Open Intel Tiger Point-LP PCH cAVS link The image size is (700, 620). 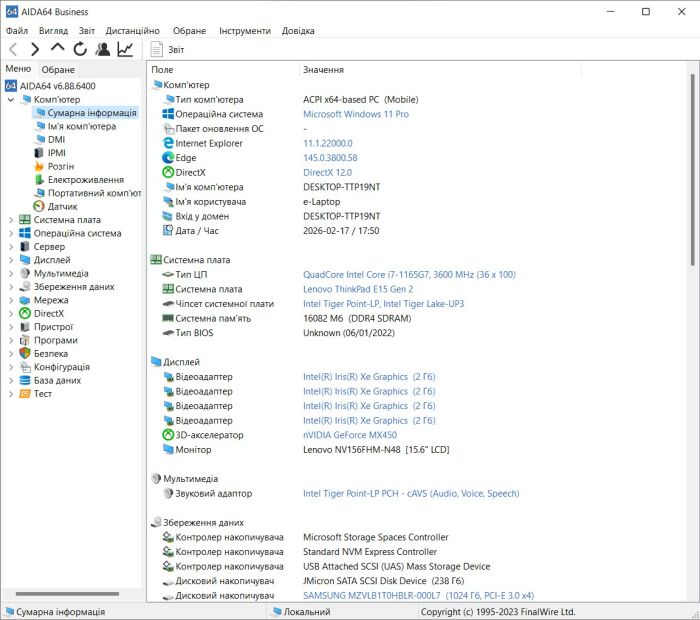pyautogui.click(x=411, y=494)
